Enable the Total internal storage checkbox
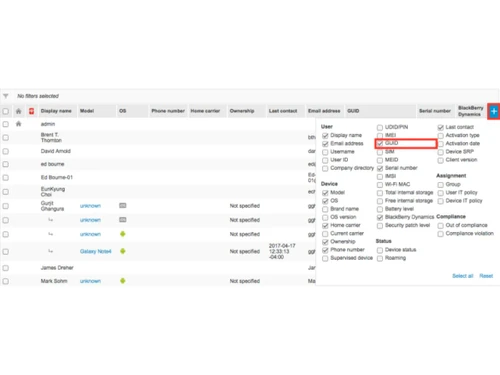This screenshot has width=500, height=375. (x=380, y=193)
